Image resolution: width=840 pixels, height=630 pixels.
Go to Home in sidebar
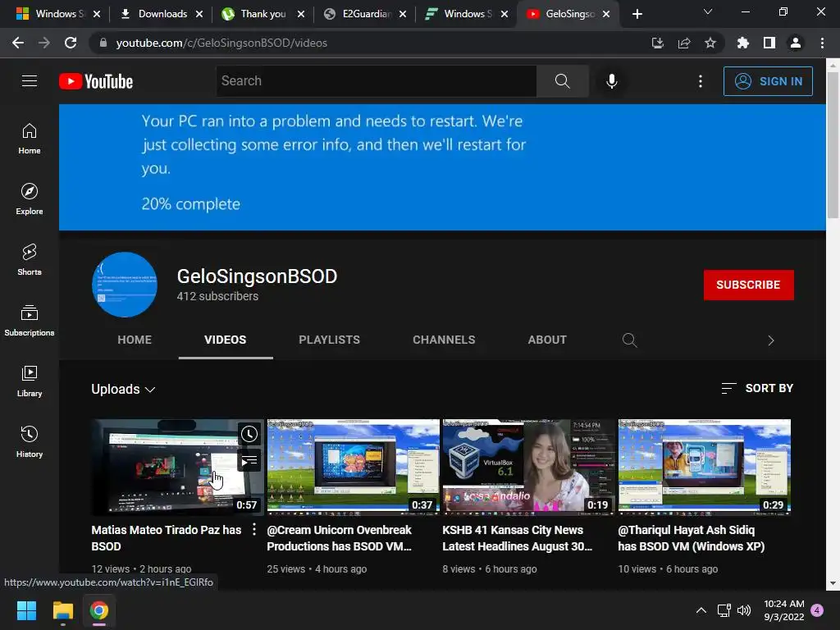click(x=30, y=139)
